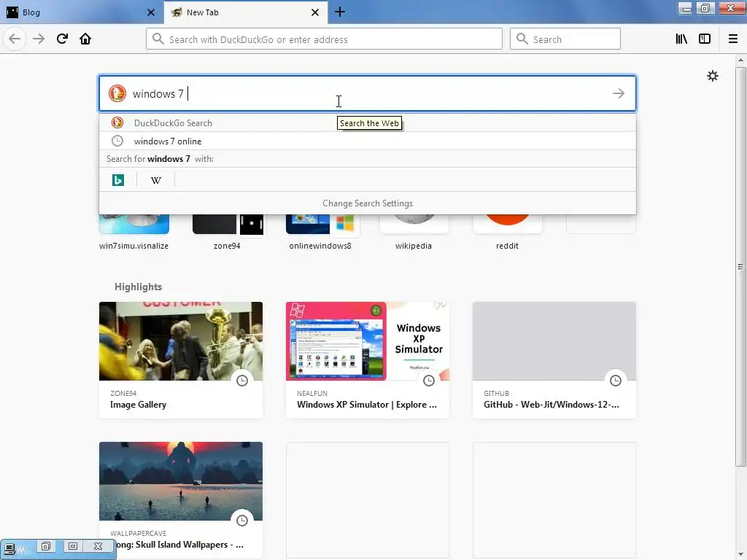Open Skull Island Wallpapers highlight card

tap(181, 500)
